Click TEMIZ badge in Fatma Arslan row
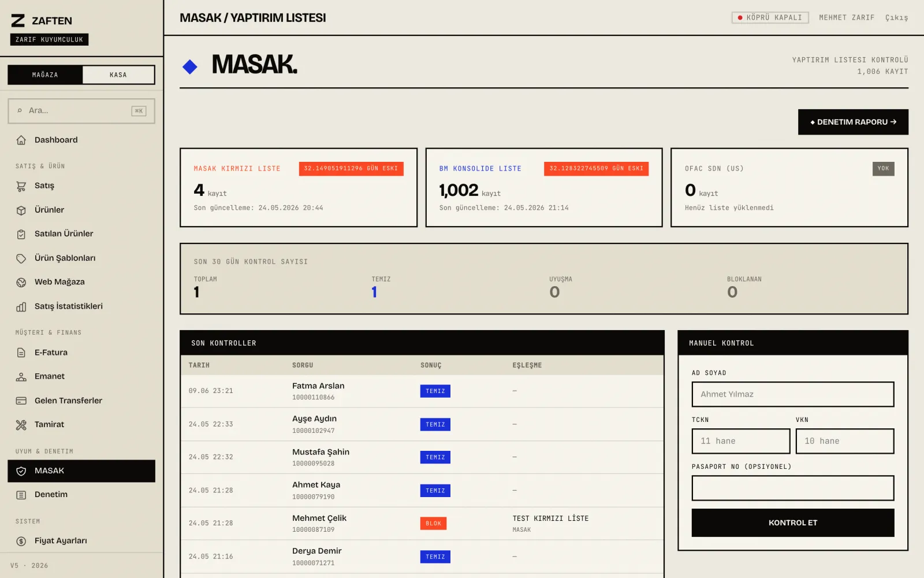 [435, 391]
